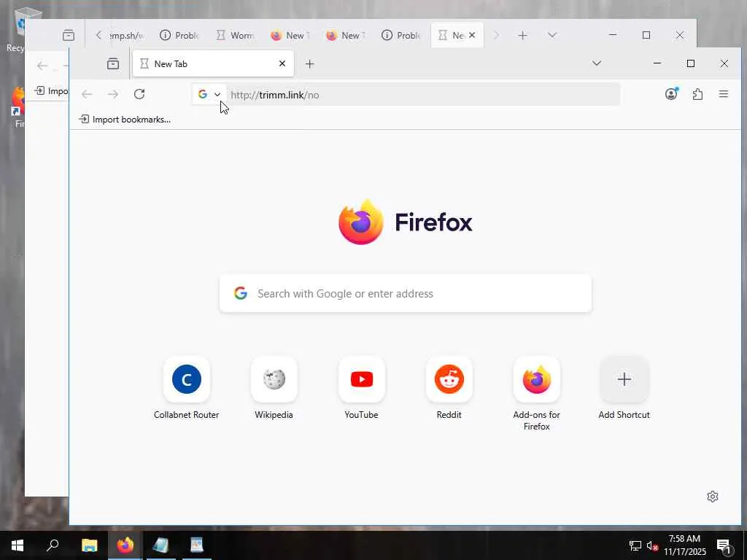This screenshot has width=747, height=560.
Task: Go back in the front window
Action: (87, 94)
